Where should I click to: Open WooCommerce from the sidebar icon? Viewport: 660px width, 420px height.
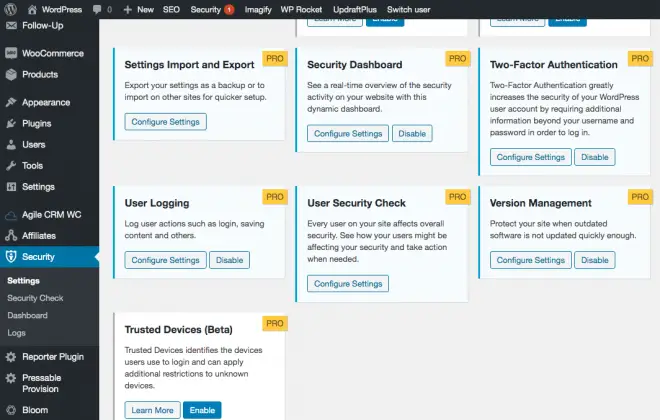click(x=11, y=53)
